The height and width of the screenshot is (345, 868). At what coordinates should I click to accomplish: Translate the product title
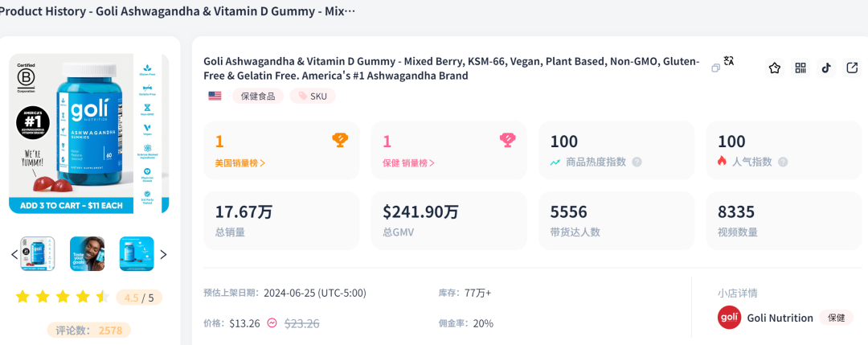pos(729,60)
